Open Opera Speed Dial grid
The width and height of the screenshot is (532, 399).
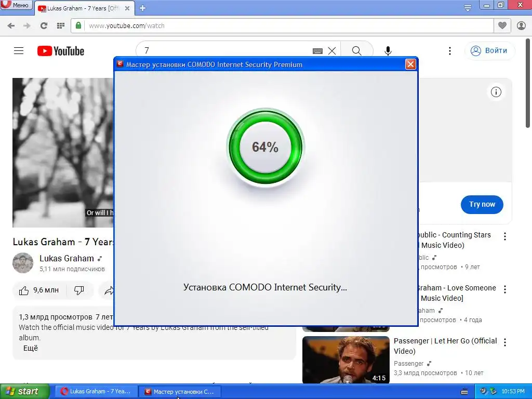tap(61, 26)
